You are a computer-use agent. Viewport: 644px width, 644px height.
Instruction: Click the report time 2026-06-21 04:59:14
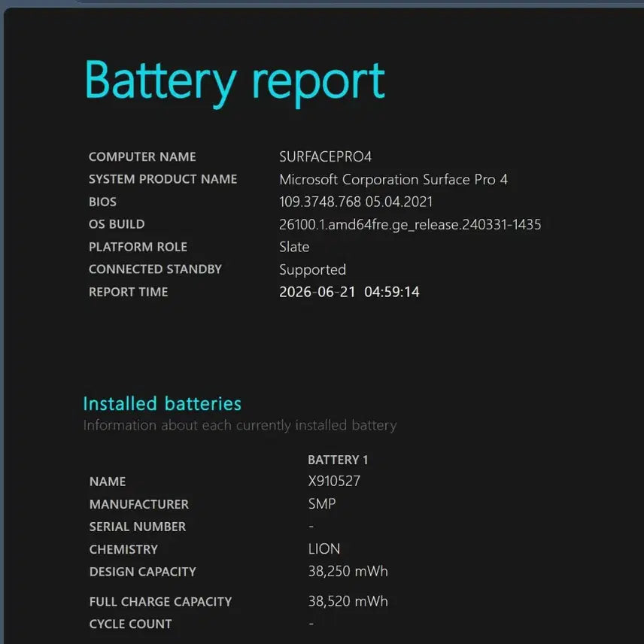pyautogui.click(x=349, y=292)
